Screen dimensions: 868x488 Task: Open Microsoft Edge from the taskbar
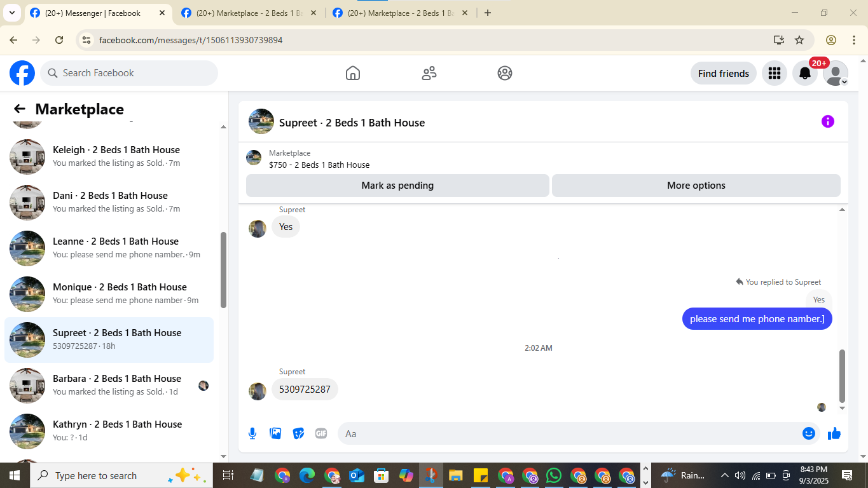click(x=307, y=475)
